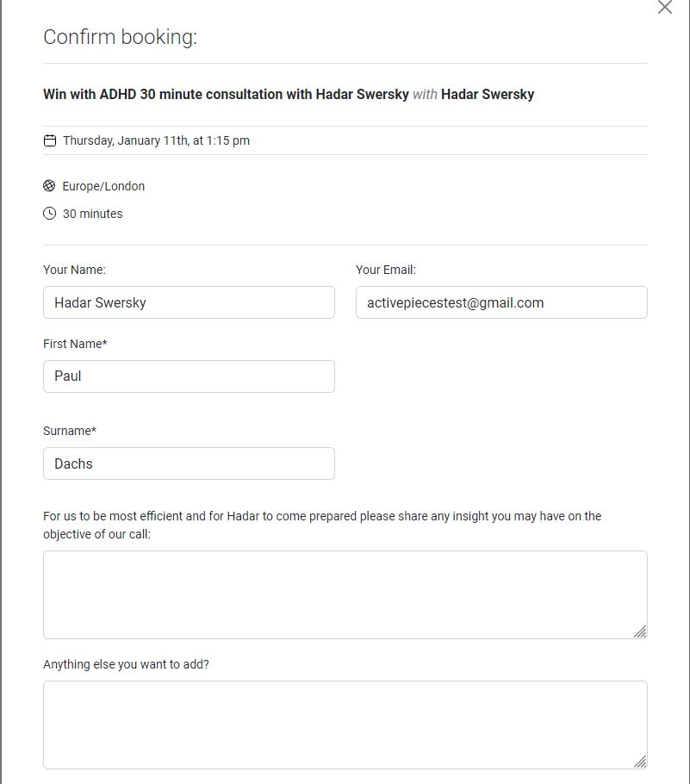Close the Confirm booking dialog
Screen dimensions: 690x784
click(664, 8)
